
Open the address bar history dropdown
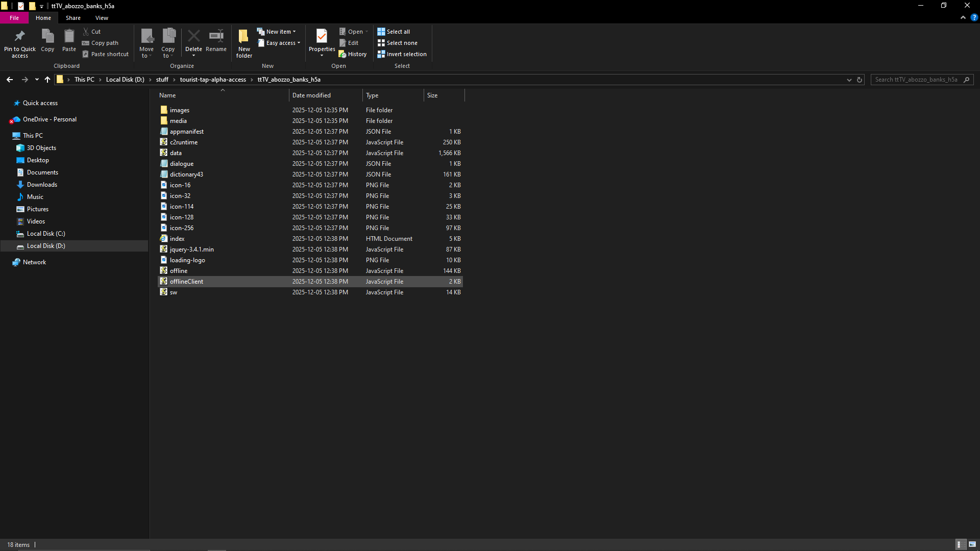[849, 80]
